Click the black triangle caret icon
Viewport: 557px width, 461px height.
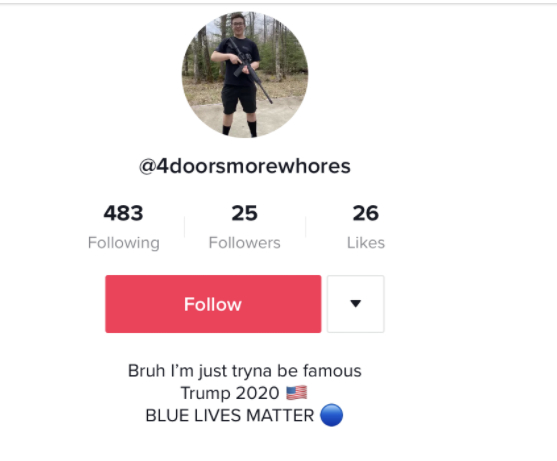(356, 303)
